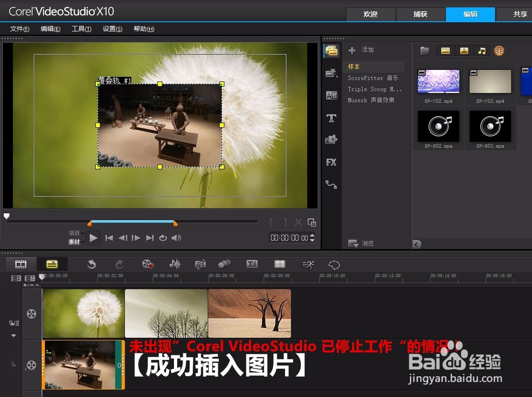Click the Split Clip scissors icon
Screen dimensions: 532x397
coord(298,222)
